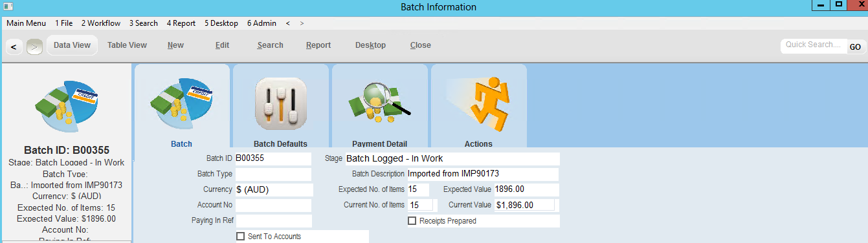Focus the Quick Search input box
This screenshot has height=243, width=868.
click(x=814, y=45)
